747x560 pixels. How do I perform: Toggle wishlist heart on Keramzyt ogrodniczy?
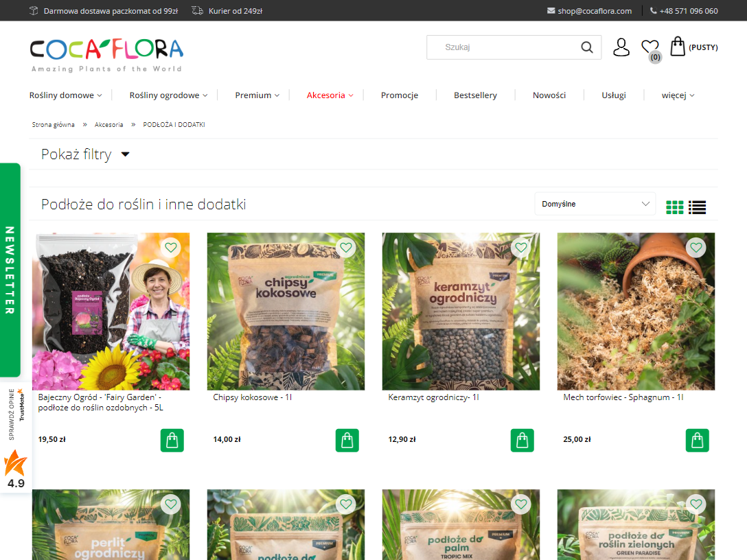(521, 248)
